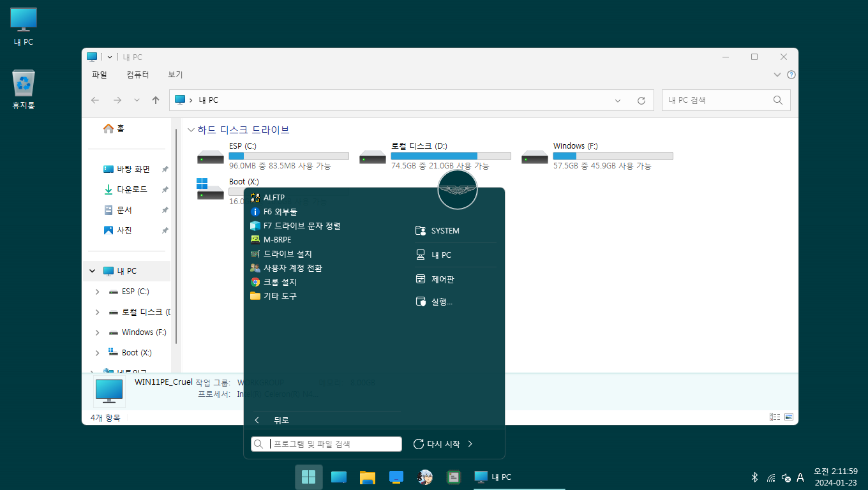Image resolution: width=868 pixels, height=490 pixels.
Task: Open 문서 in the navigation pane
Action: coord(117,210)
